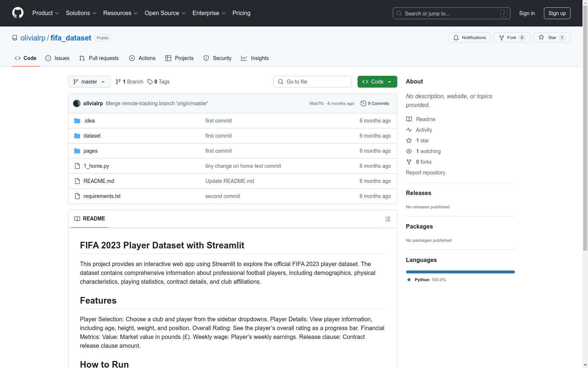Click the Notifications bell button
The image size is (588, 368).
[469, 38]
